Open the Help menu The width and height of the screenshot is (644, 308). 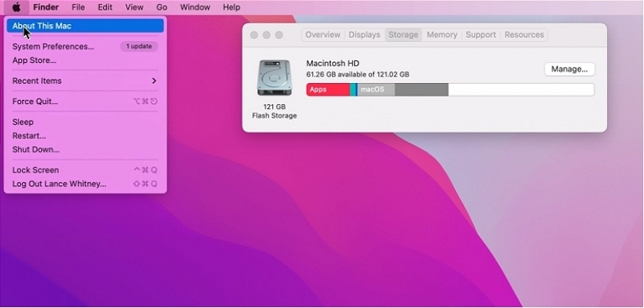pos(231,7)
